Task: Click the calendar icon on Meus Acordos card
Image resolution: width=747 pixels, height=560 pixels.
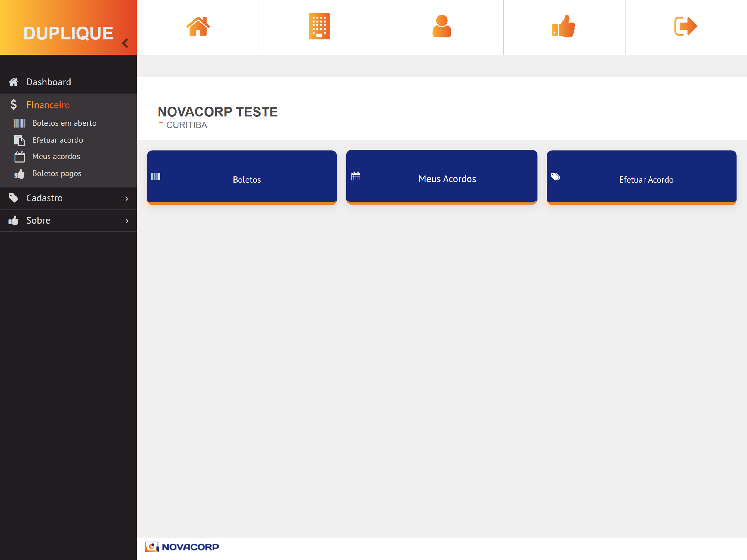Action: coord(356,176)
